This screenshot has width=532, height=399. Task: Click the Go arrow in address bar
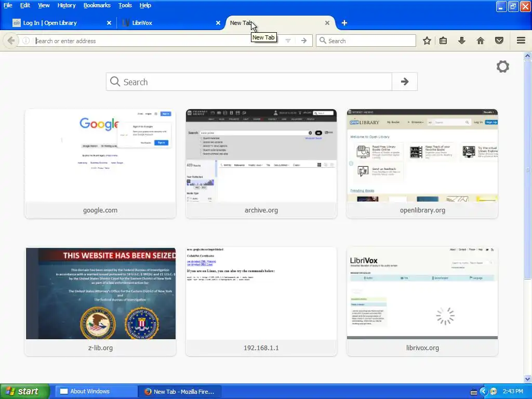click(303, 41)
